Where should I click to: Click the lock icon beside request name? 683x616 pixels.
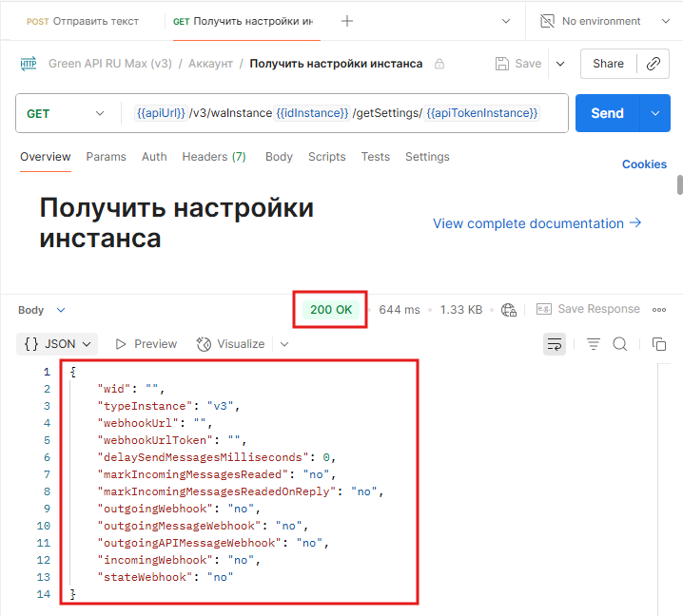coord(439,64)
